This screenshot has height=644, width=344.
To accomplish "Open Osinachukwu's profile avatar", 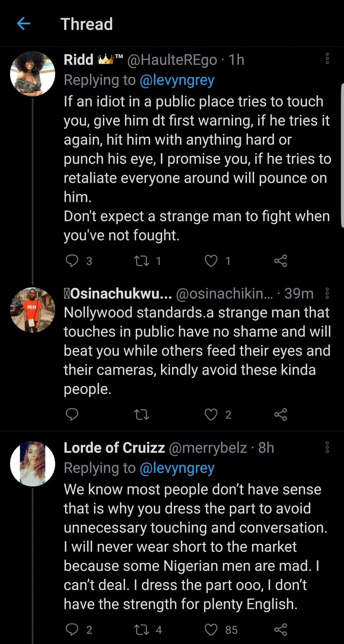I will coord(32,309).
